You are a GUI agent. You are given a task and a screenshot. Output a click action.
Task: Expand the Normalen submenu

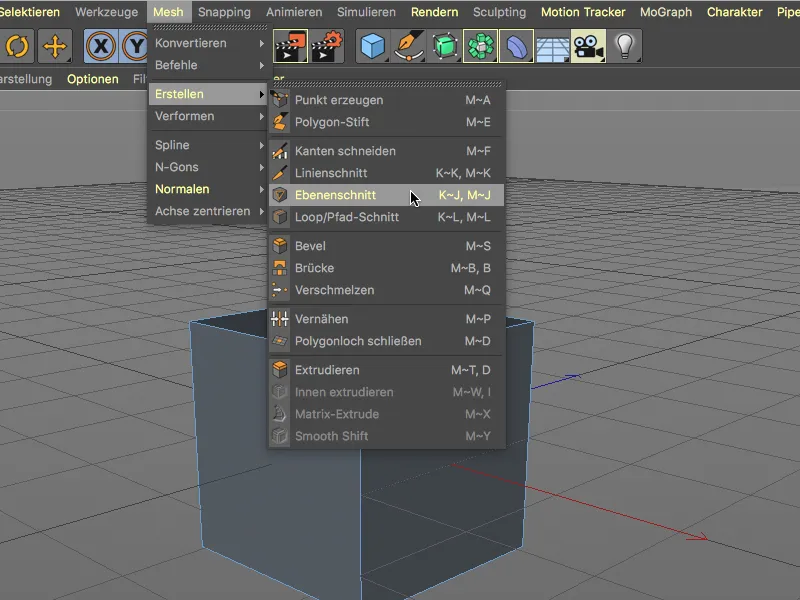(208, 189)
